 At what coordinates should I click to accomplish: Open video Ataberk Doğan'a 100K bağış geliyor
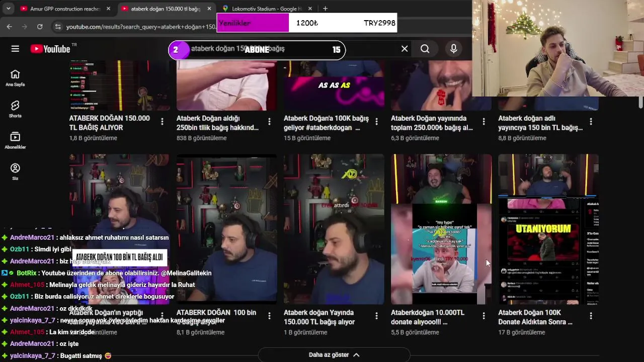point(326,123)
